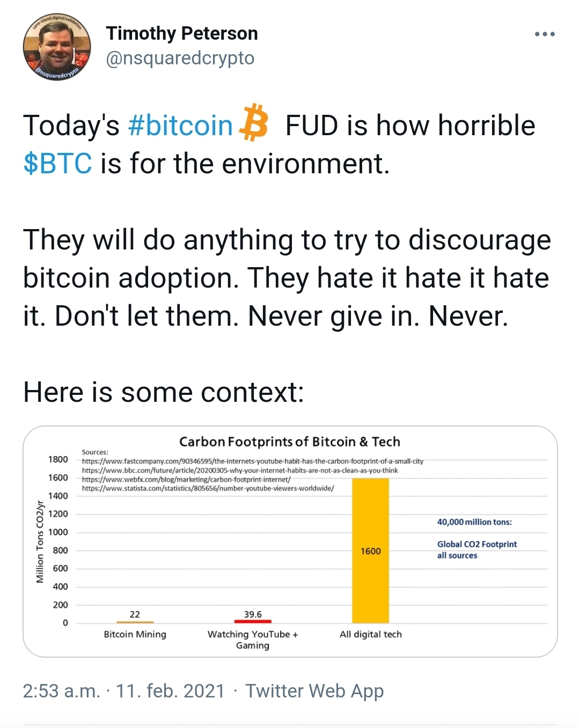Click the red YouTube + Gaming bar
The image size is (579, 728).
(x=253, y=621)
